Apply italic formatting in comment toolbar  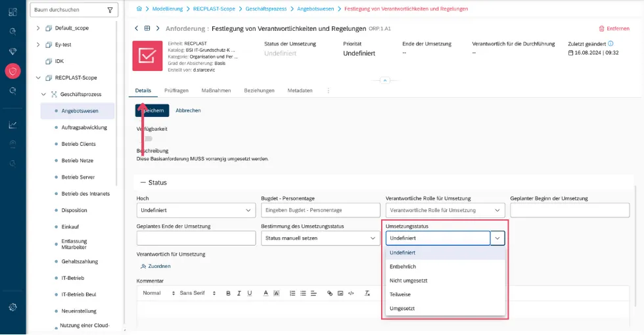[x=239, y=293]
